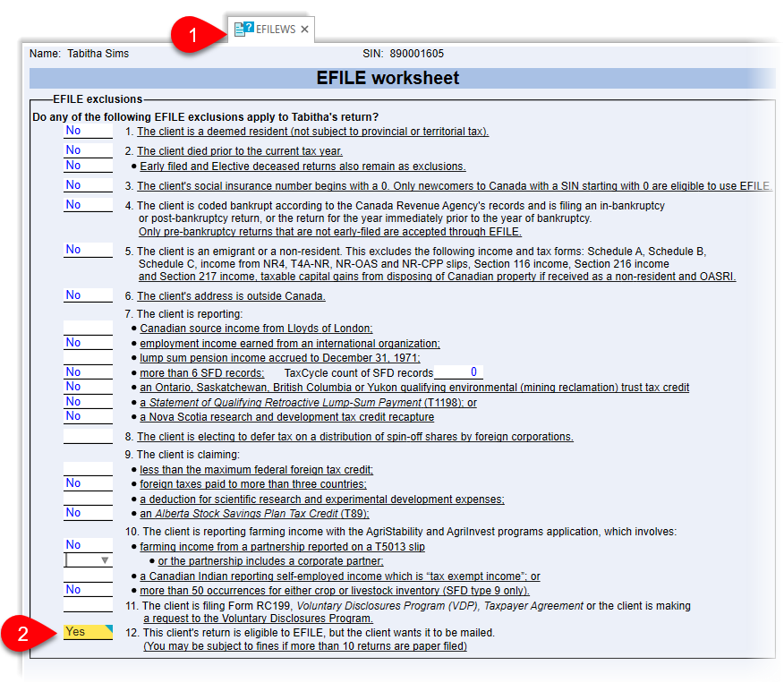Open the yellow Yes dropdown for question 12

[87, 631]
